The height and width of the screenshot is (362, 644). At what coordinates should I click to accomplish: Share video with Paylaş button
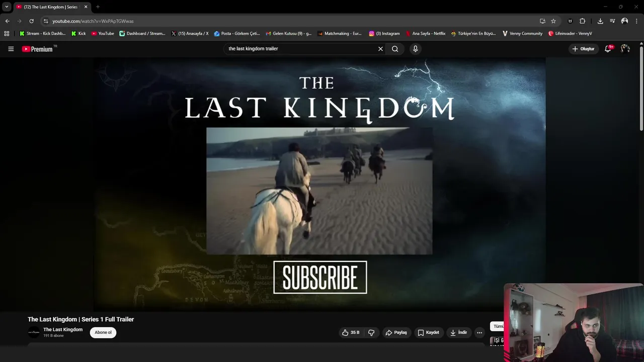(396, 332)
